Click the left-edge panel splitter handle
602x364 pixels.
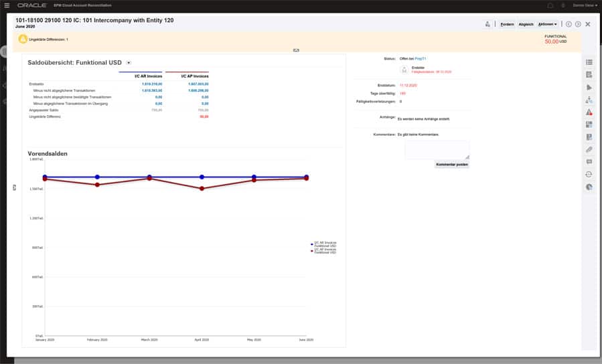tap(15, 187)
